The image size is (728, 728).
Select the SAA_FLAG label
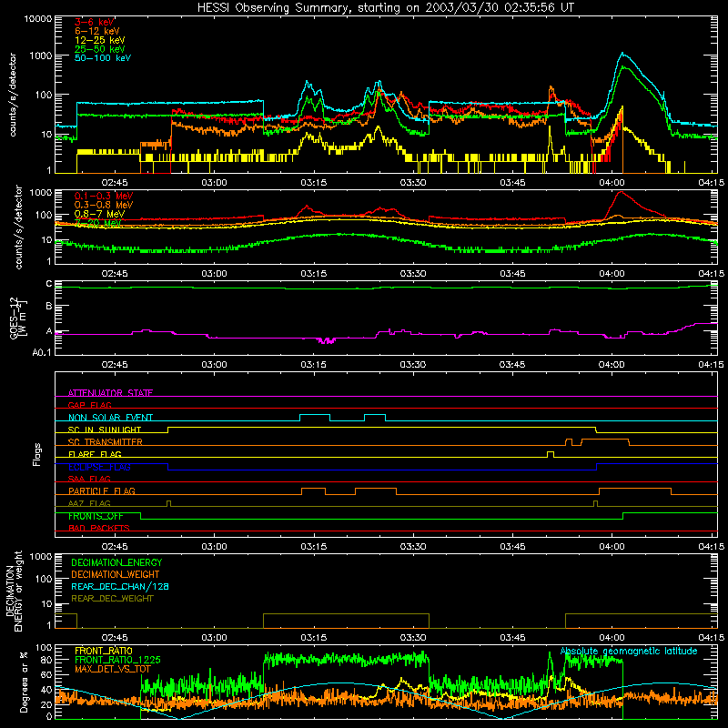[x=89, y=479]
